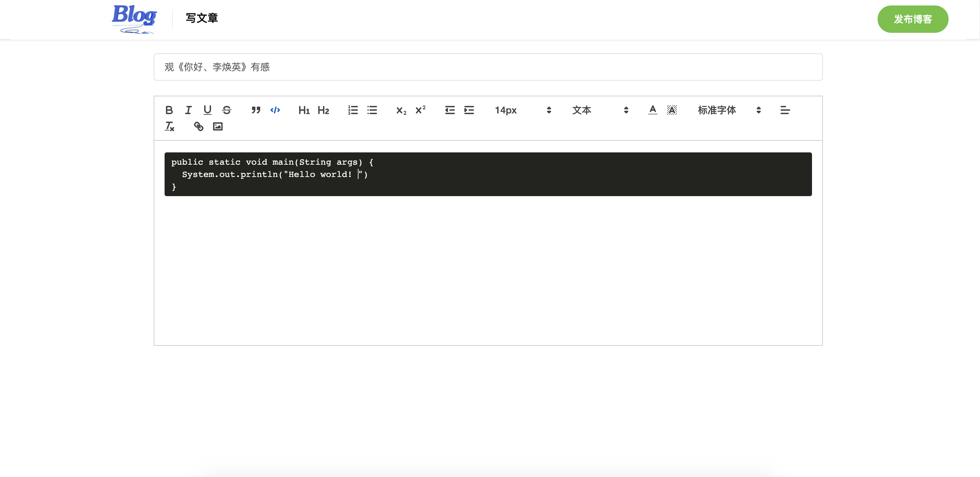
Task: Toggle italic formatting
Action: (x=188, y=110)
